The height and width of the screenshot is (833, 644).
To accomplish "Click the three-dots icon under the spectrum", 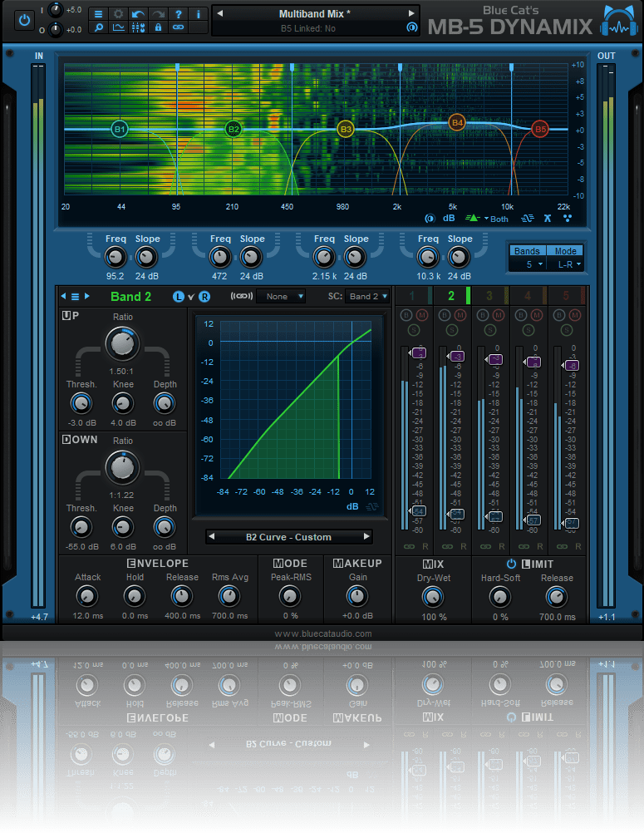I will click(x=568, y=219).
